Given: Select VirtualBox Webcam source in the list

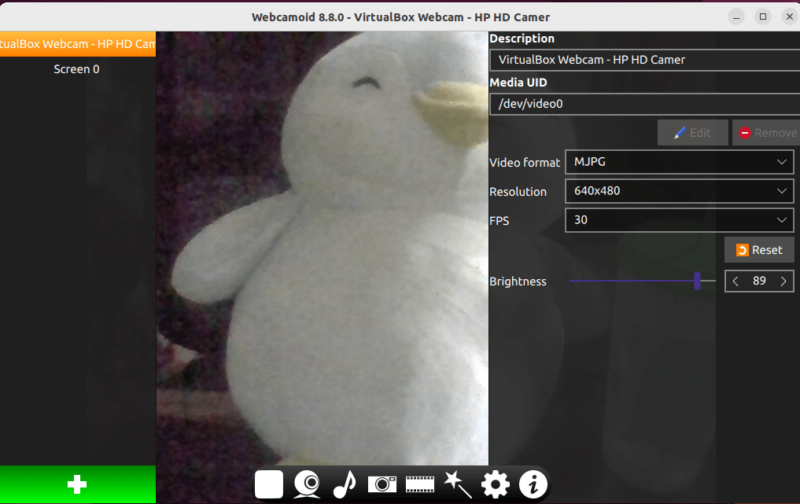Looking at the screenshot, I should coord(78,44).
